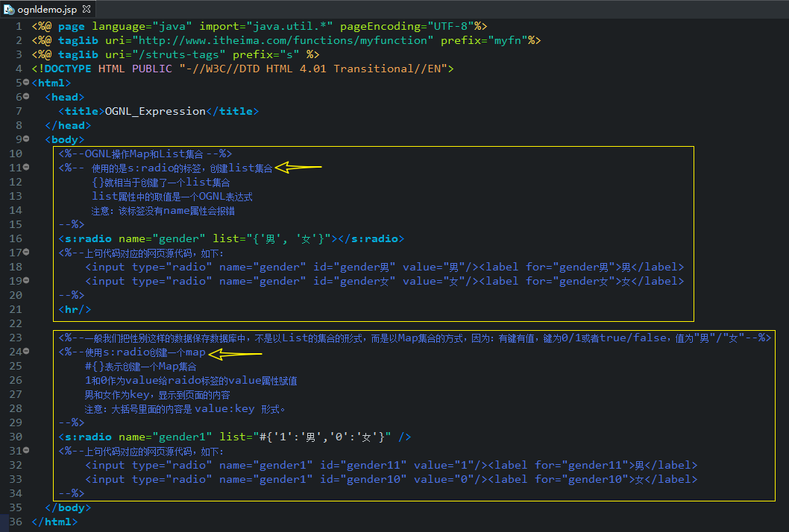The image size is (789, 532).
Task: Click the "value:key" text on line 28
Action: pos(224,409)
